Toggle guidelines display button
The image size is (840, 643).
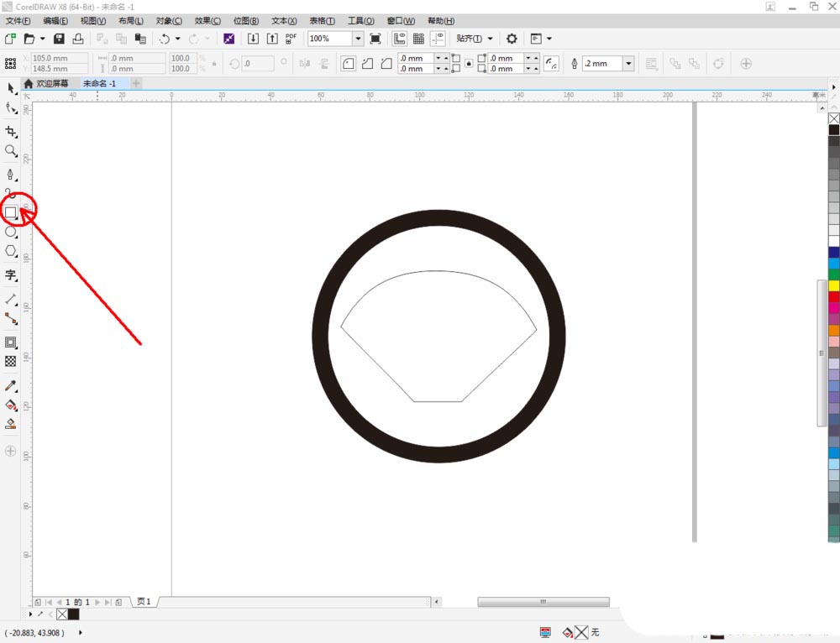pyautogui.click(x=438, y=39)
